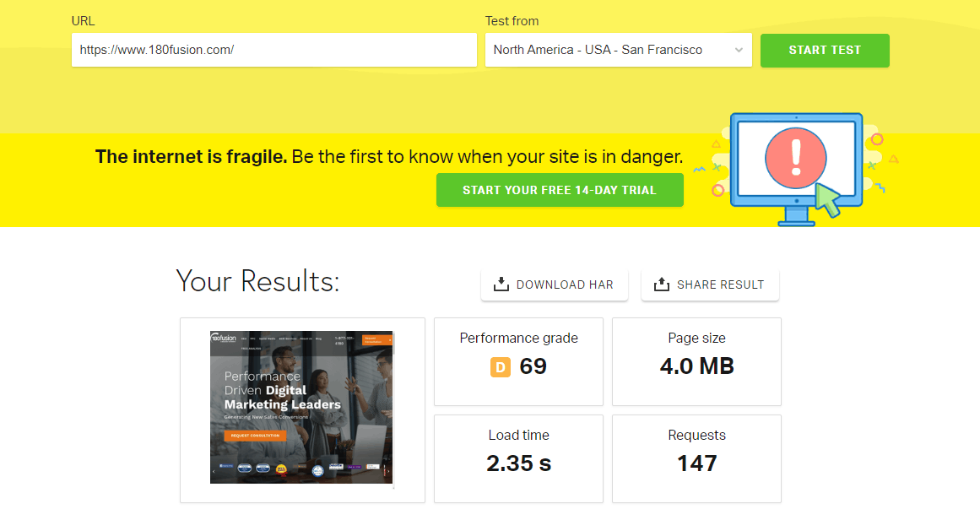
Task: Click inside the URL input field
Action: coord(273,50)
